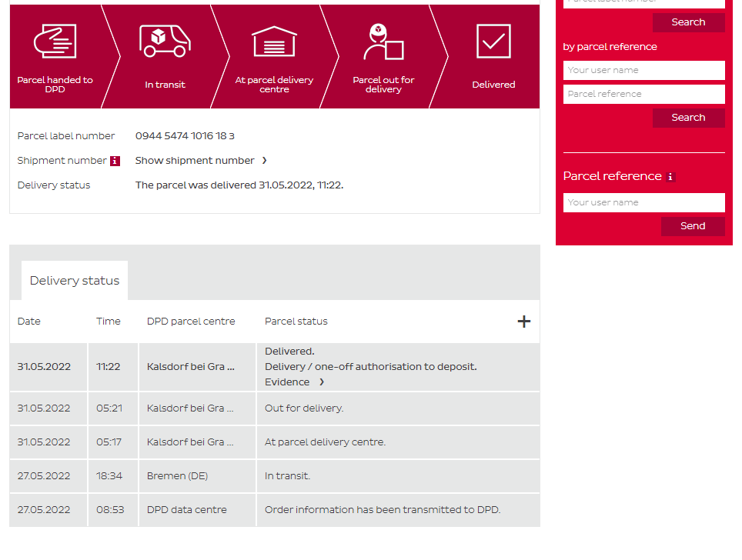
Task: Click the by parcel reference label
Action: 610,47
